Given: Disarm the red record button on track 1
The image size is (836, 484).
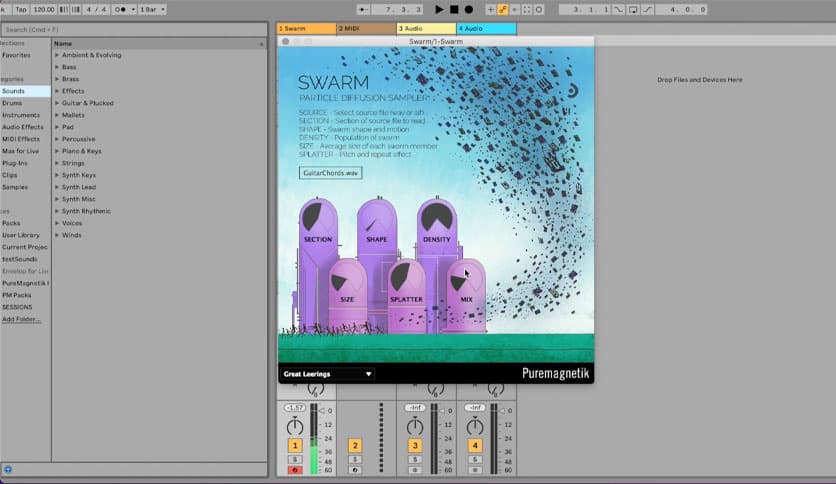Looking at the screenshot, I should click(x=295, y=470).
